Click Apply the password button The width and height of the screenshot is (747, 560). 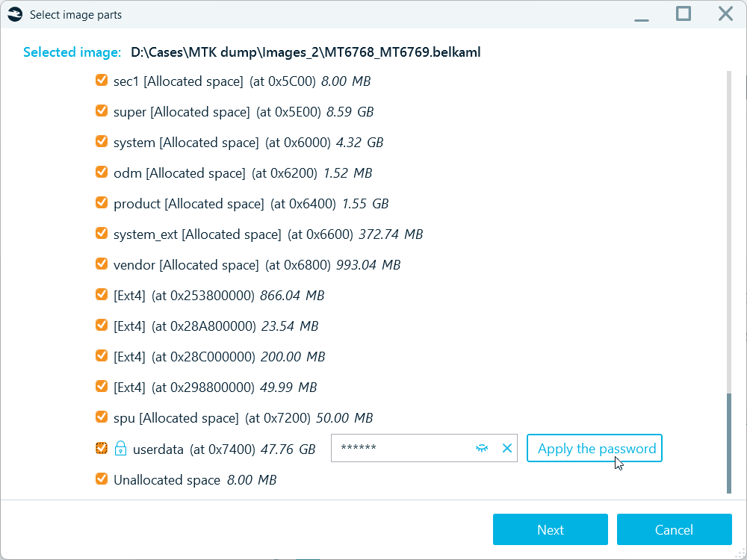[x=595, y=448]
